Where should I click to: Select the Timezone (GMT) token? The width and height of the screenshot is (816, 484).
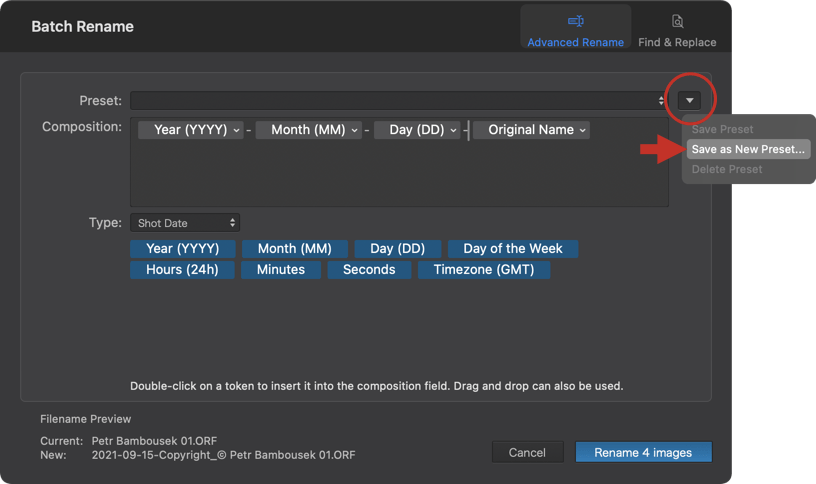[x=484, y=270]
